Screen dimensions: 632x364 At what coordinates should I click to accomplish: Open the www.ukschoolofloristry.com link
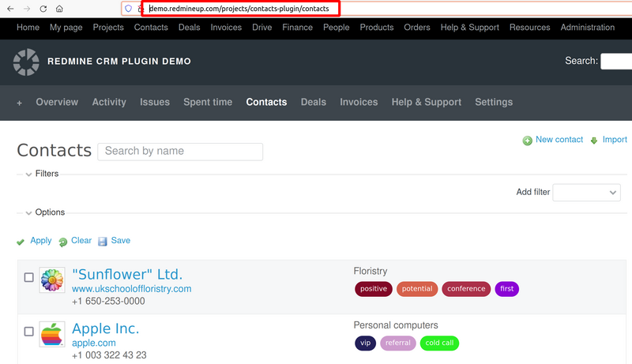[x=131, y=289]
